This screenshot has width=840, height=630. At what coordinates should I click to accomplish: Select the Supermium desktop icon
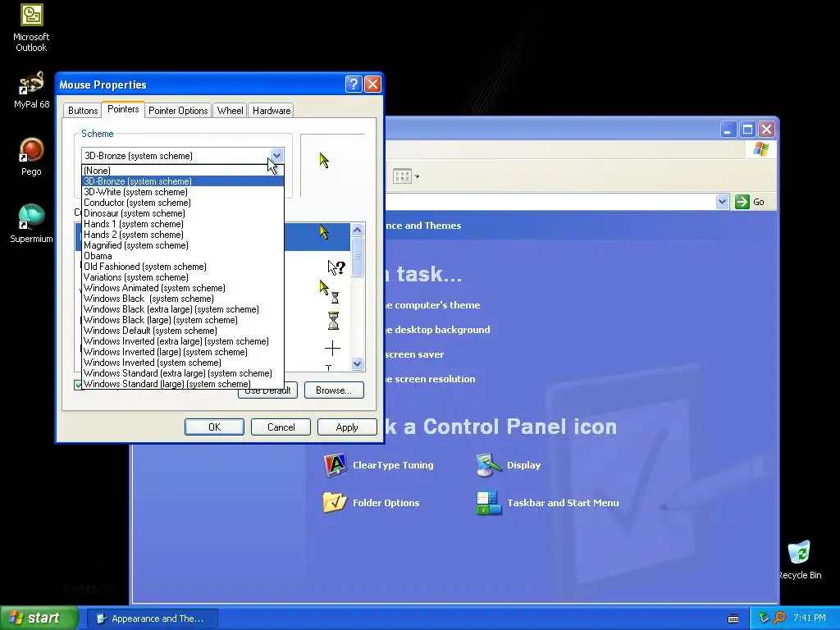point(31,223)
